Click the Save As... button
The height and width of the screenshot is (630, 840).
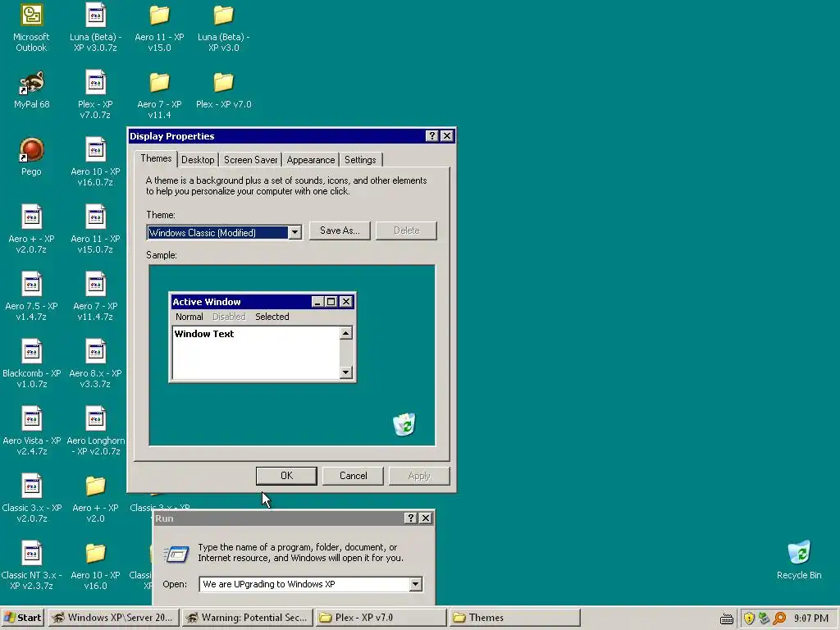pyautogui.click(x=340, y=231)
